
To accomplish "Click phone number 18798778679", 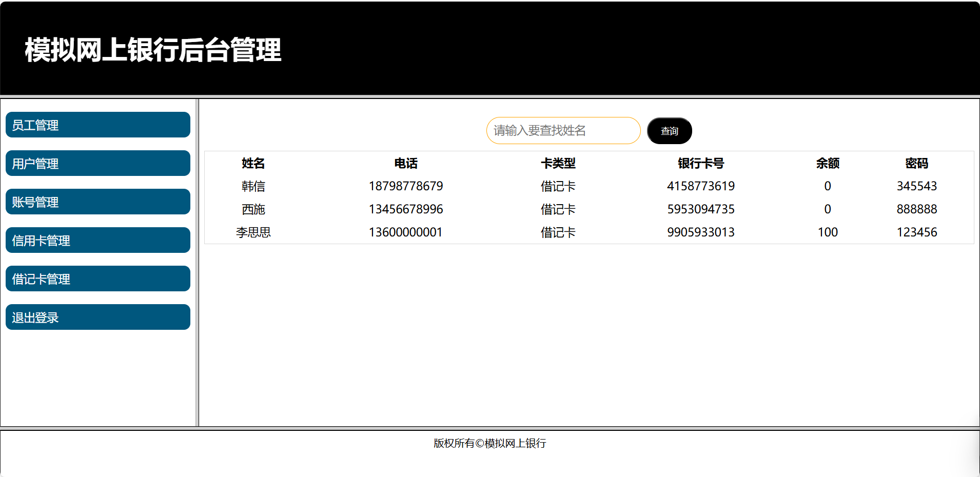I will coord(405,186).
